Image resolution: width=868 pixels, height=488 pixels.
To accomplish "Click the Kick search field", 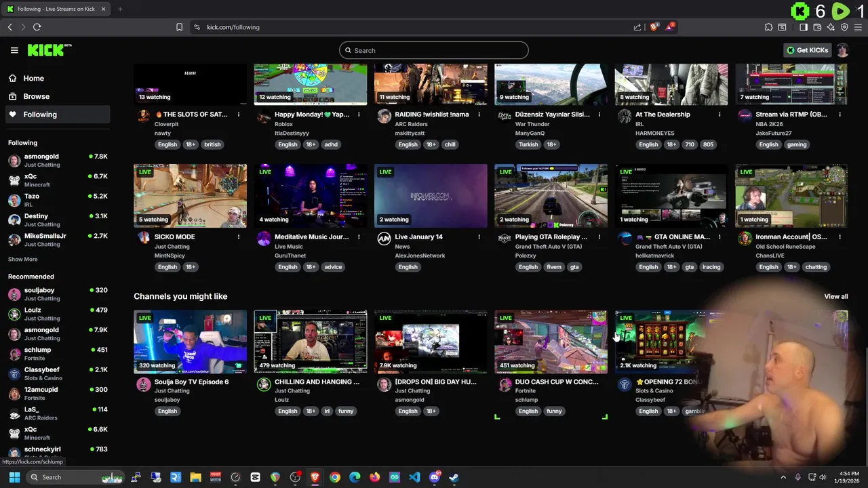I will tap(434, 50).
